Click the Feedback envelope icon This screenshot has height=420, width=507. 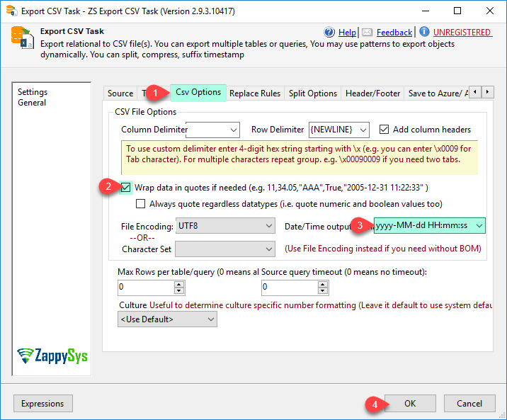[367, 32]
